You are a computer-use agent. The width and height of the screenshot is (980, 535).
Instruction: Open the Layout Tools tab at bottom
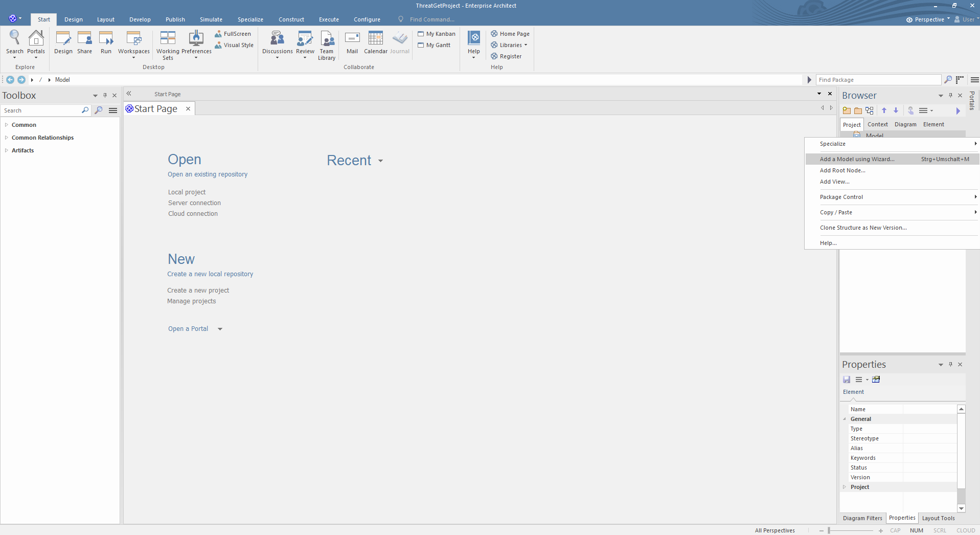tap(938, 518)
